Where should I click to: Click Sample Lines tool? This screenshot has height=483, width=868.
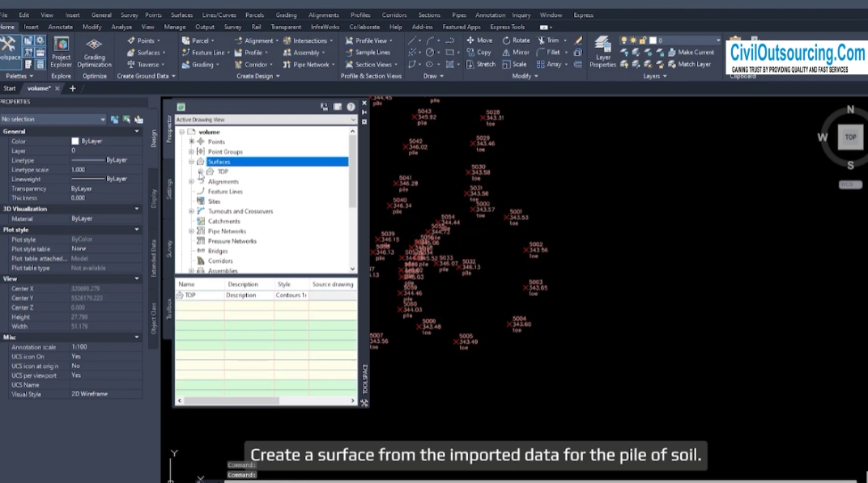coord(368,53)
